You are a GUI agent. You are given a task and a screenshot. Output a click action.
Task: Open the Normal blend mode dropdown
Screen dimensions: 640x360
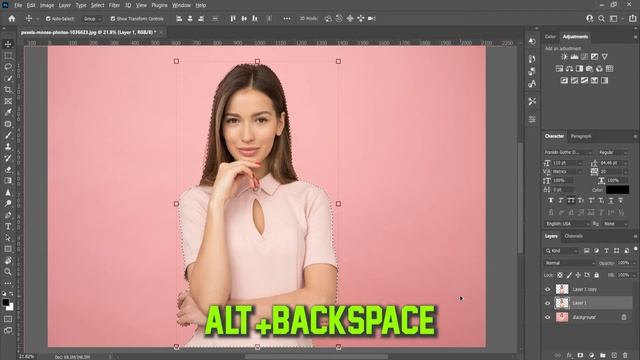pyautogui.click(x=570, y=263)
